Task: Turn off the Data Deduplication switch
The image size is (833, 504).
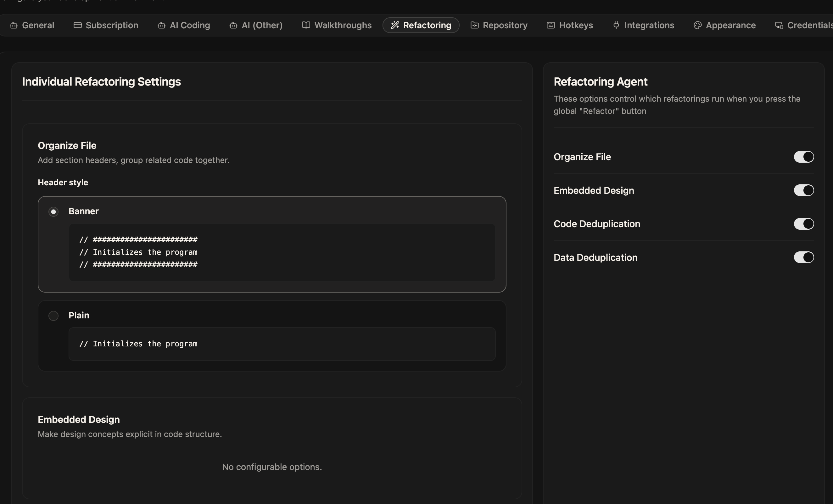Action: coord(804,257)
